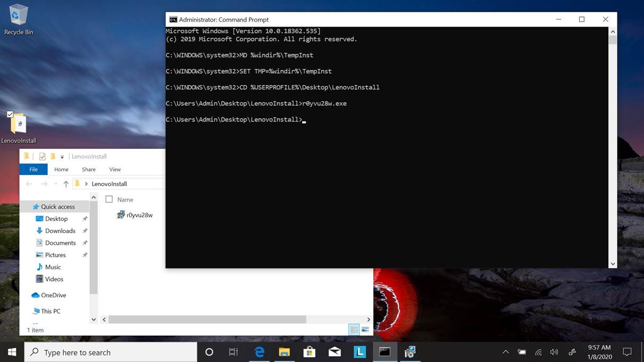Open the Customize Quick Access Toolbar dropdown
644x362 pixels.
coord(62,157)
